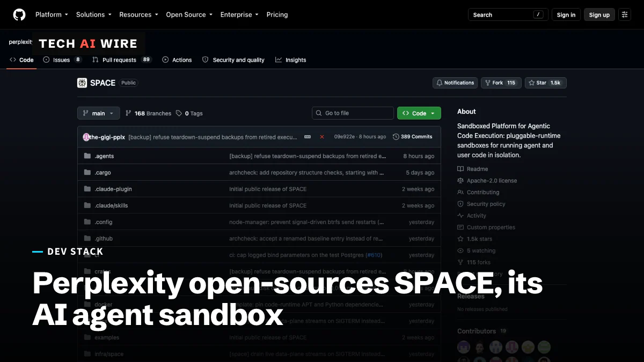Image resolution: width=644 pixels, height=362 pixels.
Task: Open the .claude-plugin folder
Action: 113,189
